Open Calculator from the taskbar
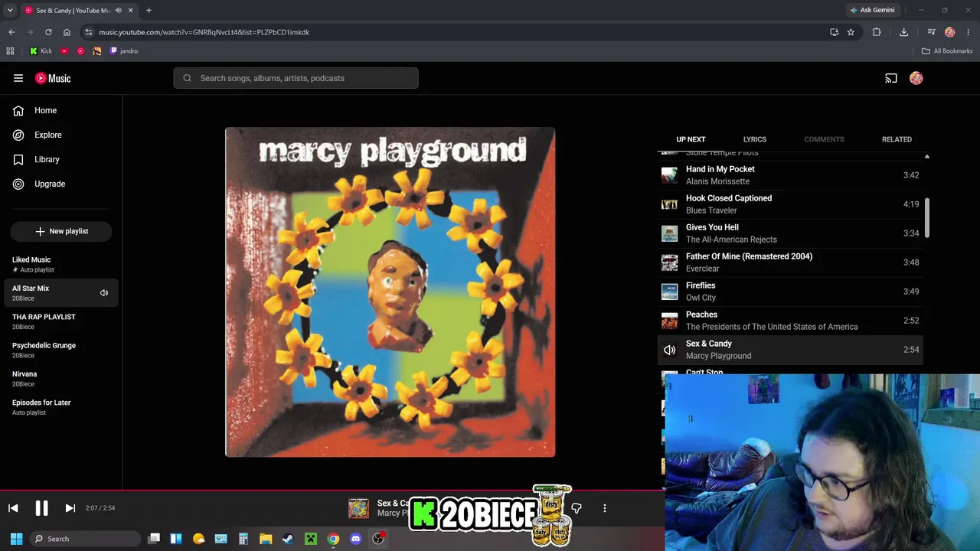 [x=243, y=539]
